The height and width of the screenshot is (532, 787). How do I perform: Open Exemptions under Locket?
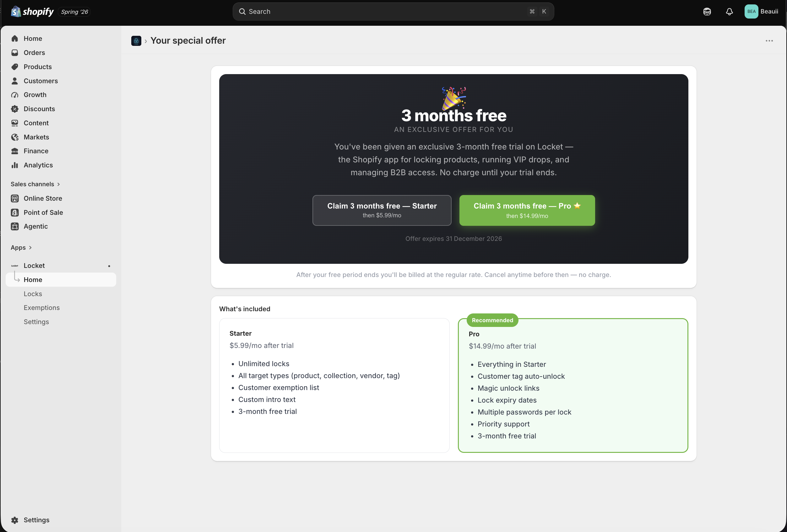point(42,308)
